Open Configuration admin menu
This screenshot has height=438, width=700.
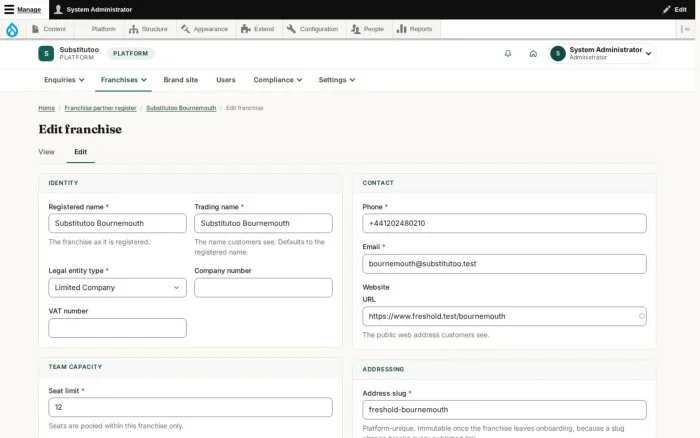point(312,29)
